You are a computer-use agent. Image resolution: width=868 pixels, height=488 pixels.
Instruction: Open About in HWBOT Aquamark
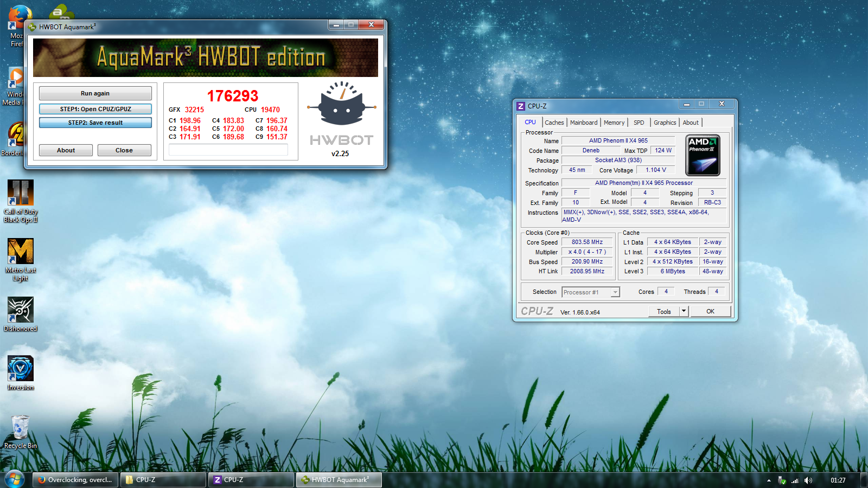coord(66,150)
